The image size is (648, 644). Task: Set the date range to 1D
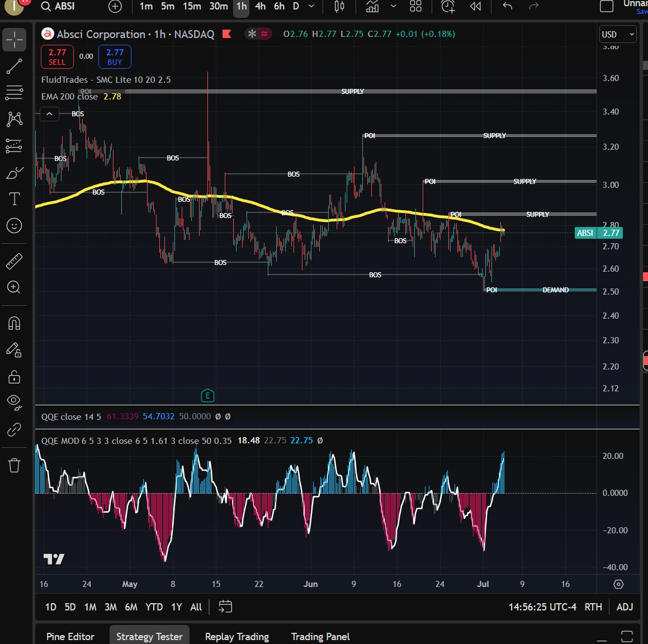click(x=51, y=607)
